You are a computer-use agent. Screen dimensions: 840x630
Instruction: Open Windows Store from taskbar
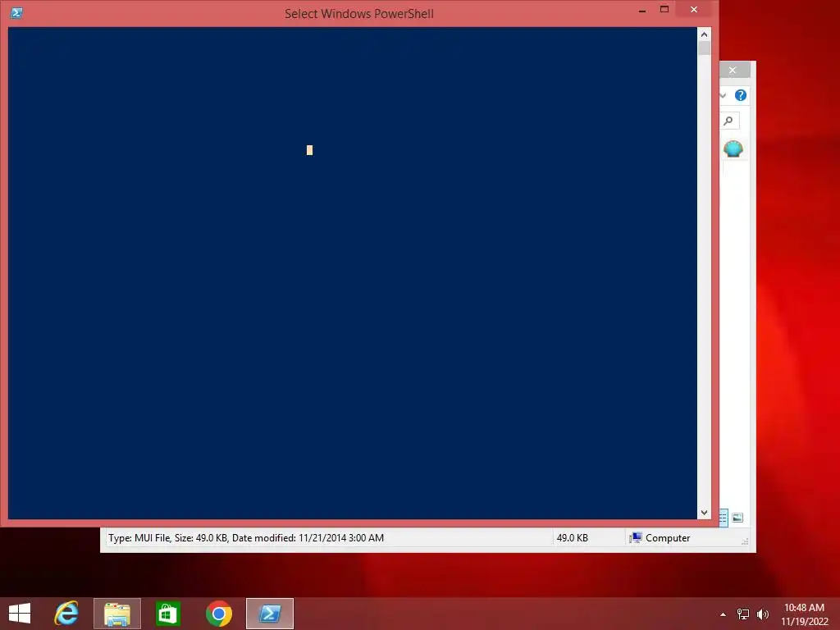pos(168,614)
